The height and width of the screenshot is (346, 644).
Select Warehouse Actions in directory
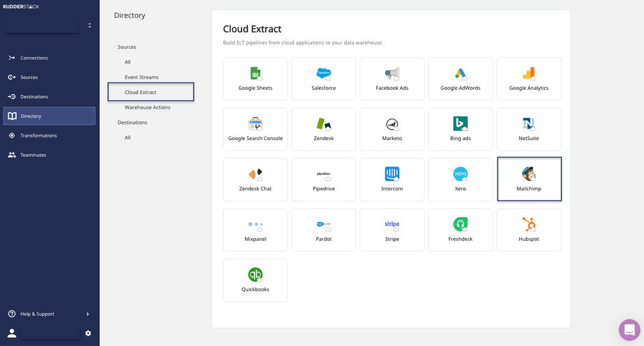pos(147,107)
